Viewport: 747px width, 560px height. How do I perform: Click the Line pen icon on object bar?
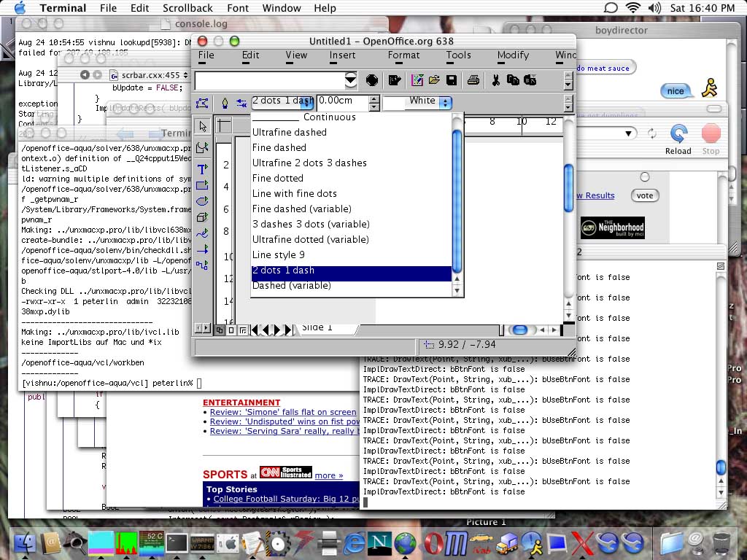(x=225, y=103)
